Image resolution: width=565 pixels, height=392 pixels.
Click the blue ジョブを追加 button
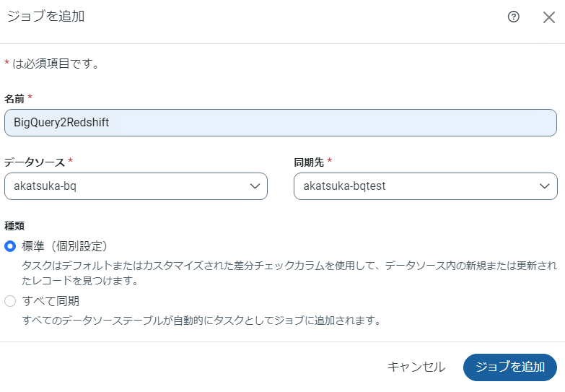point(509,367)
